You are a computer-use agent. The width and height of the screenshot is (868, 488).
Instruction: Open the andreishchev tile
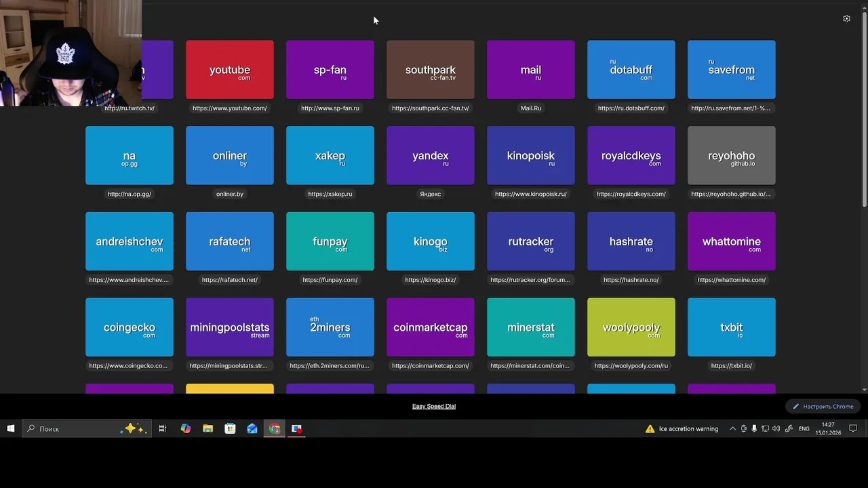(x=130, y=241)
